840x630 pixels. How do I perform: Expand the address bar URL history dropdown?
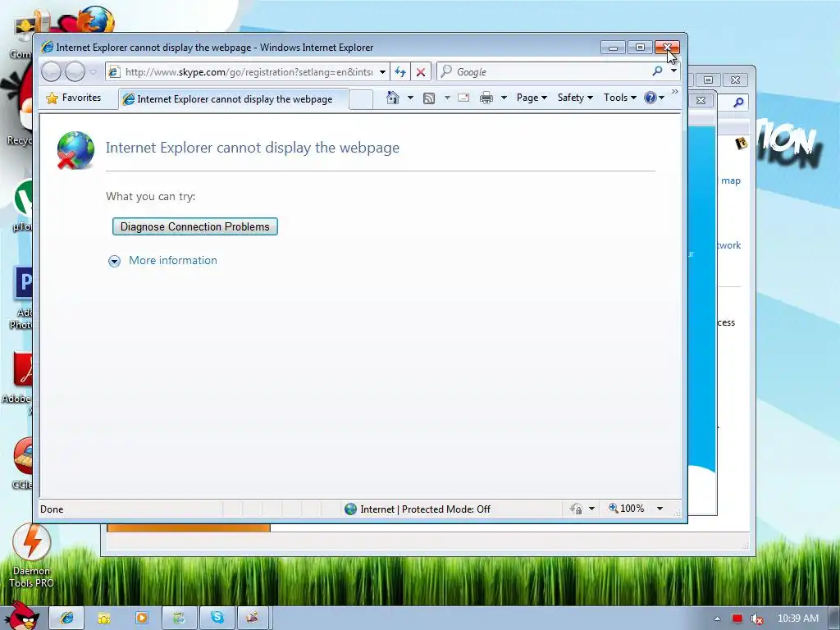(x=382, y=72)
